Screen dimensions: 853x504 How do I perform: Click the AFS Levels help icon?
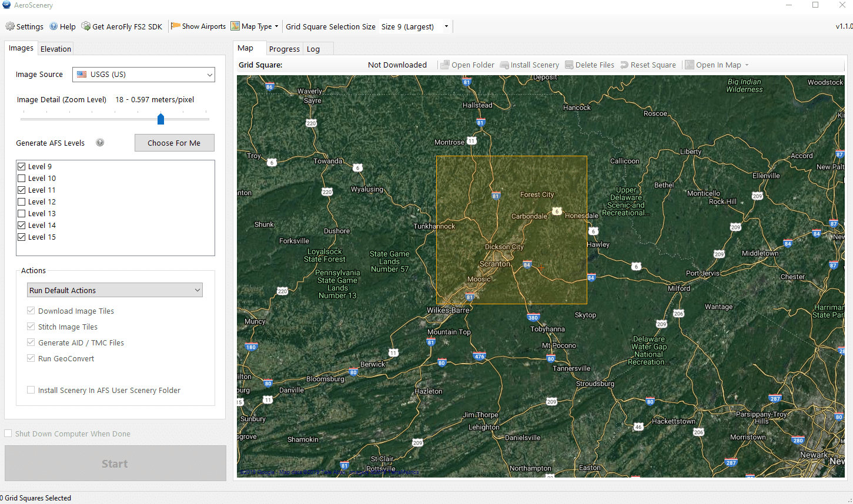click(100, 143)
